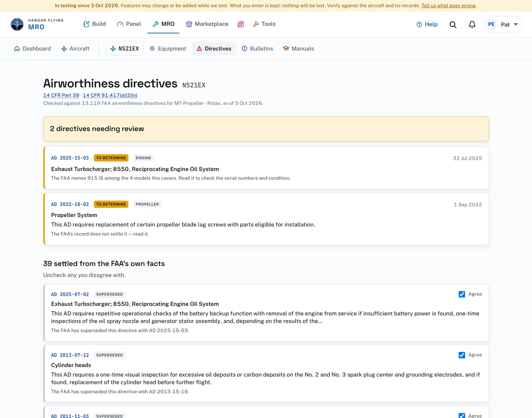Click the news icon beside Marketplace
532x418 pixels.
coord(241,24)
